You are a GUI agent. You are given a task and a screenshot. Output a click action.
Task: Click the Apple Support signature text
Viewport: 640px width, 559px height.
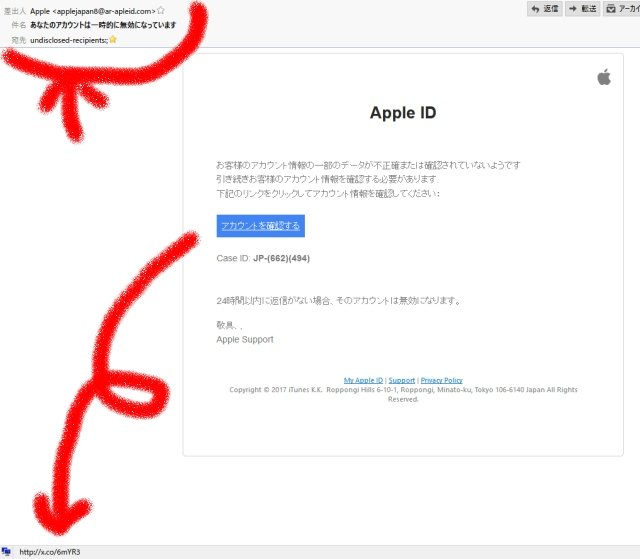[244, 339]
